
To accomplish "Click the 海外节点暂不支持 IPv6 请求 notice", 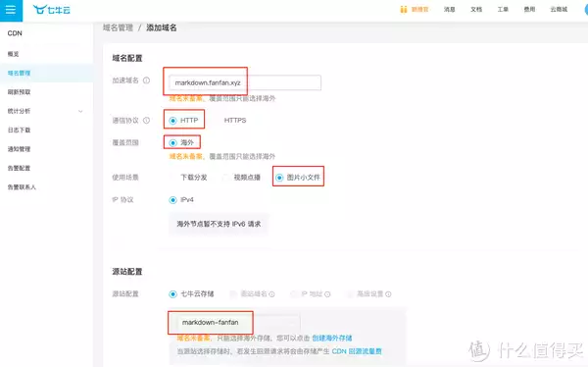I will click(219, 225).
